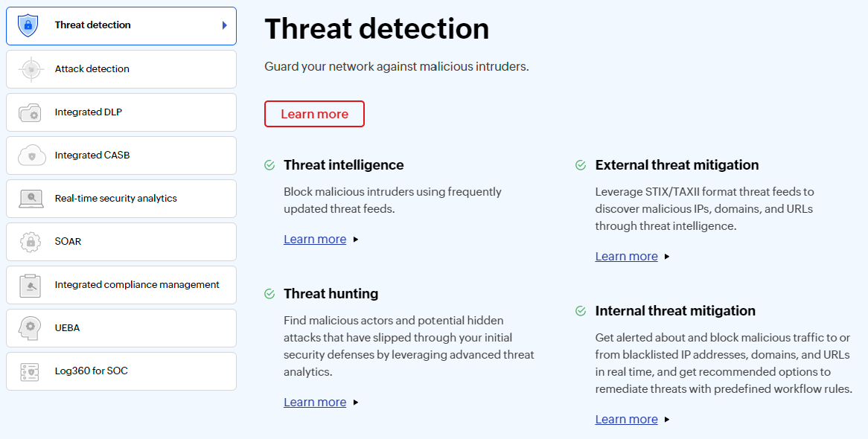Click the Integrated DLP folder icon
This screenshot has height=439, width=868.
pos(30,112)
